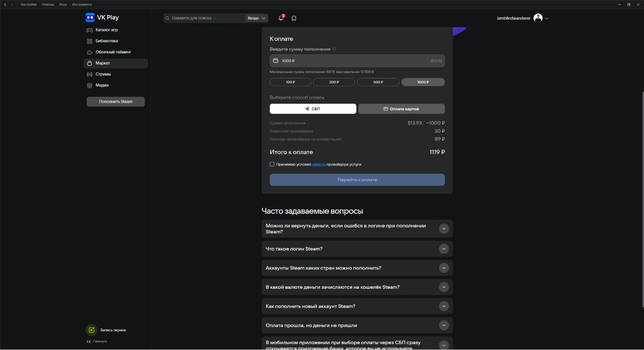Expand Что такое логин Steam?
The image size is (644, 350).
click(x=444, y=249)
